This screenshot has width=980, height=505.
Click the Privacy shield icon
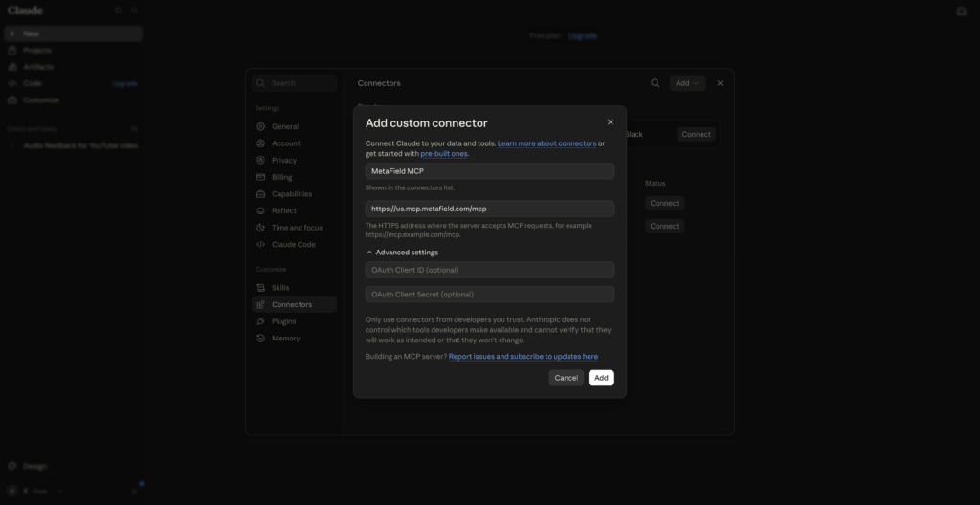tap(260, 160)
